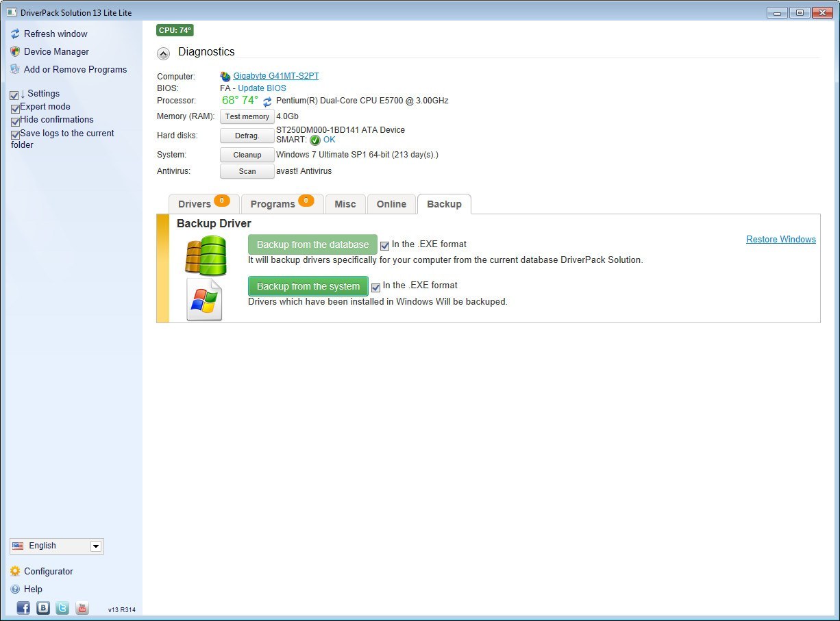Click the Twitter bird icon
The width and height of the screenshot is (840, 621).
pyautogui.click(x=62, y=608)
